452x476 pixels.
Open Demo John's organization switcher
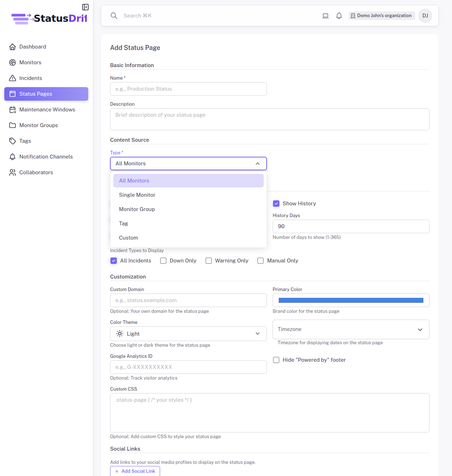[381, 15]
